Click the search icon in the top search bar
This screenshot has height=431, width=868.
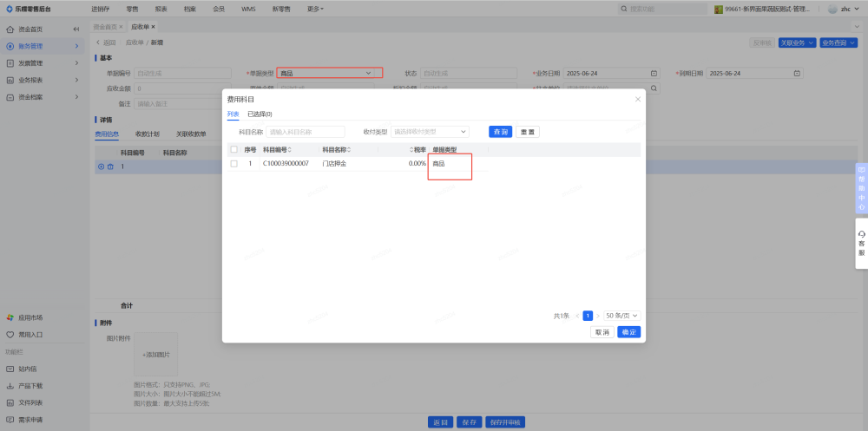(x=624, y=9)
